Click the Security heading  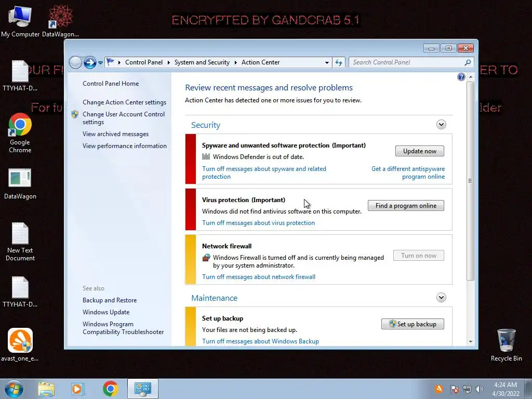coord(206,125)
